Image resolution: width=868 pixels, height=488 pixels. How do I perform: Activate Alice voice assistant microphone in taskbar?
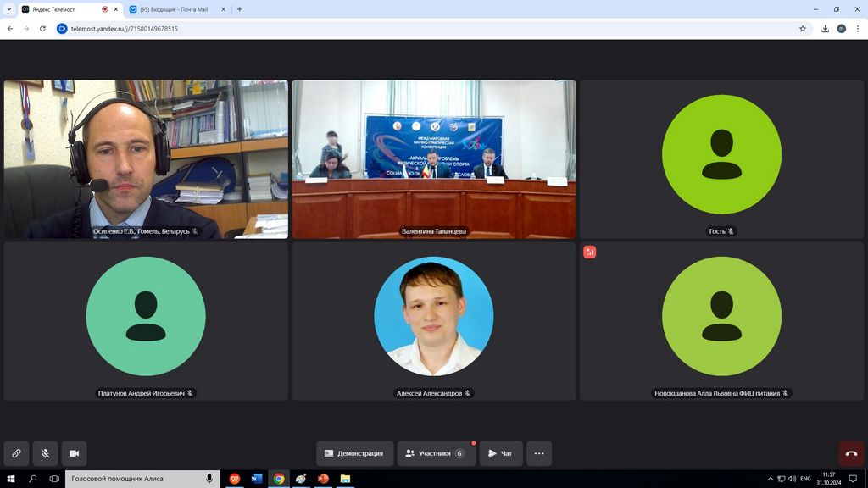tap(209, 479)
